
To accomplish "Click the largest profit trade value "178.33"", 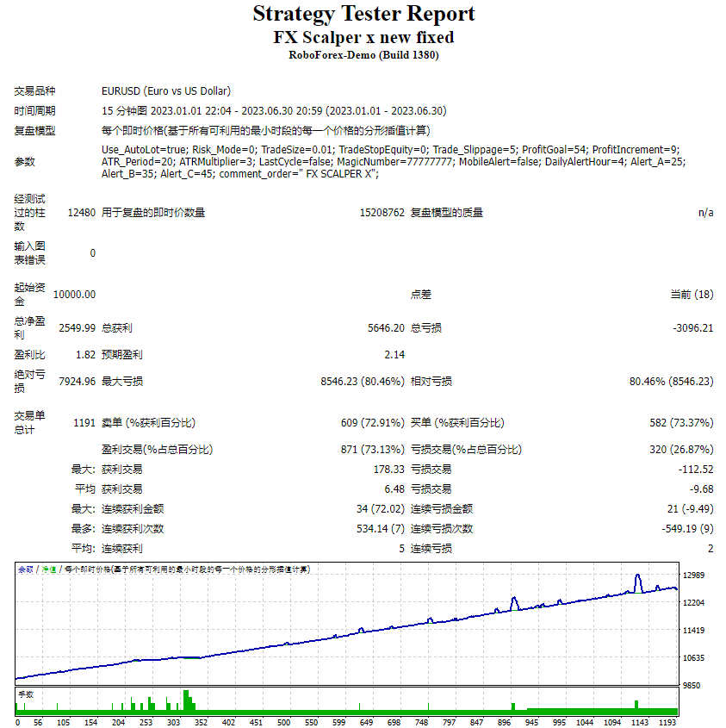I will click(x=389, y=470).
